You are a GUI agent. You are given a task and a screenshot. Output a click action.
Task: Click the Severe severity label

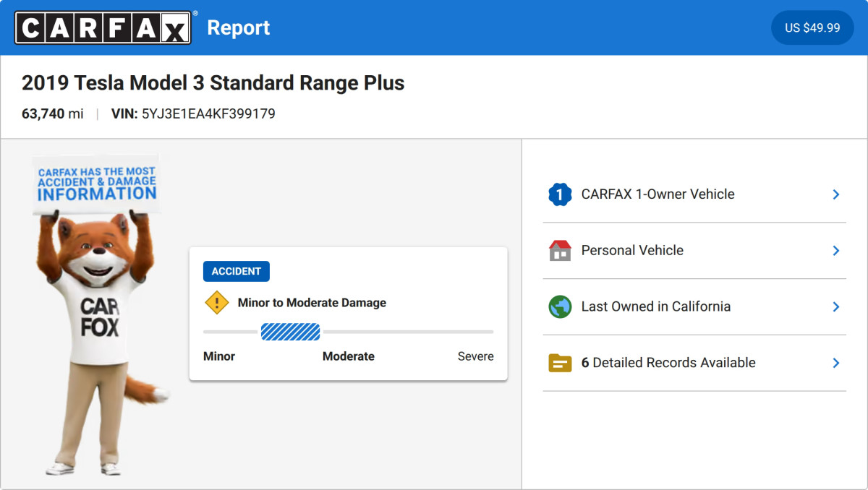point(476,356)
